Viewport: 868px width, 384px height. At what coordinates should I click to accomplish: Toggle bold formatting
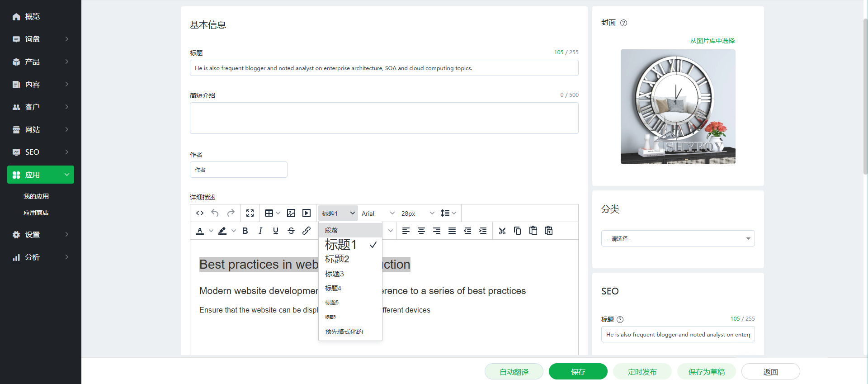245,231
